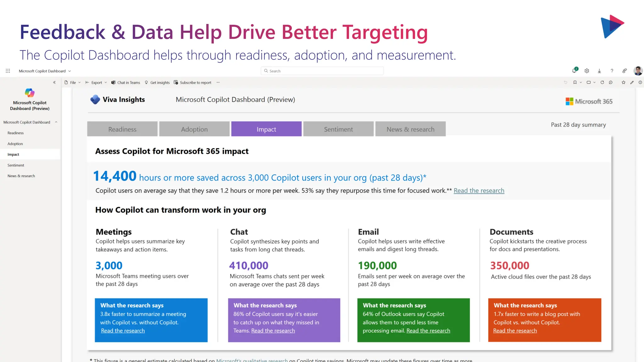
Task: Click the Microsoft 365 logo
Action: (x=589, y=101)
